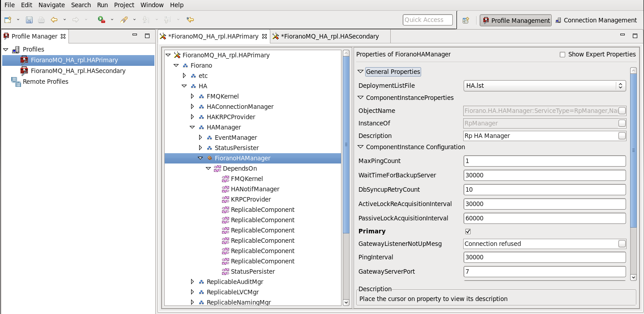
Task: Click the WaitTimeForBackupServer input field
Action: [x=545, y=175]
